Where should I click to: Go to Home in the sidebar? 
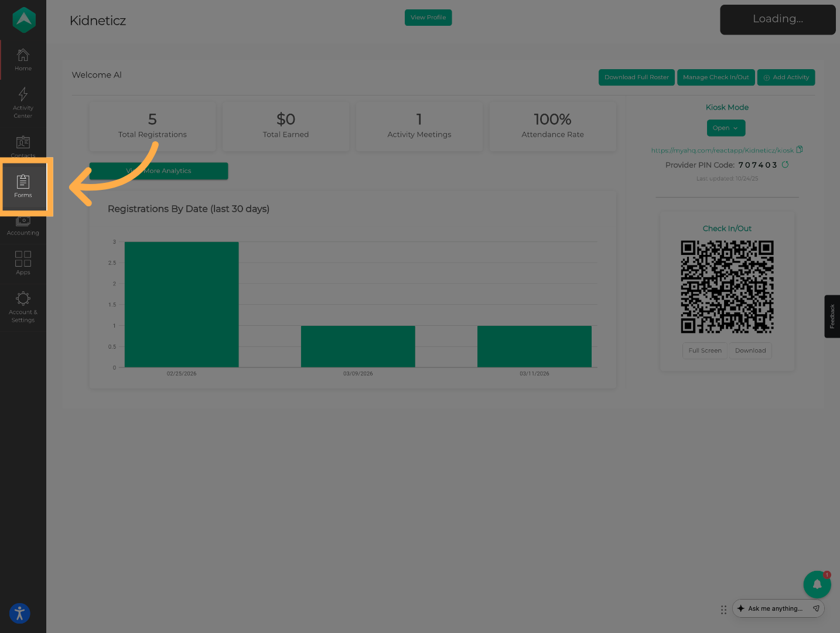click(x=23, y=60)
